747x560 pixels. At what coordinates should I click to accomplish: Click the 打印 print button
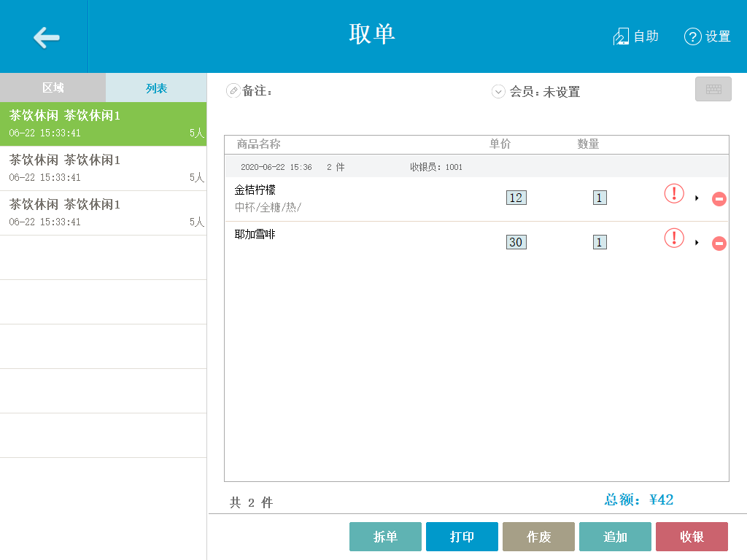click(462, 537)
